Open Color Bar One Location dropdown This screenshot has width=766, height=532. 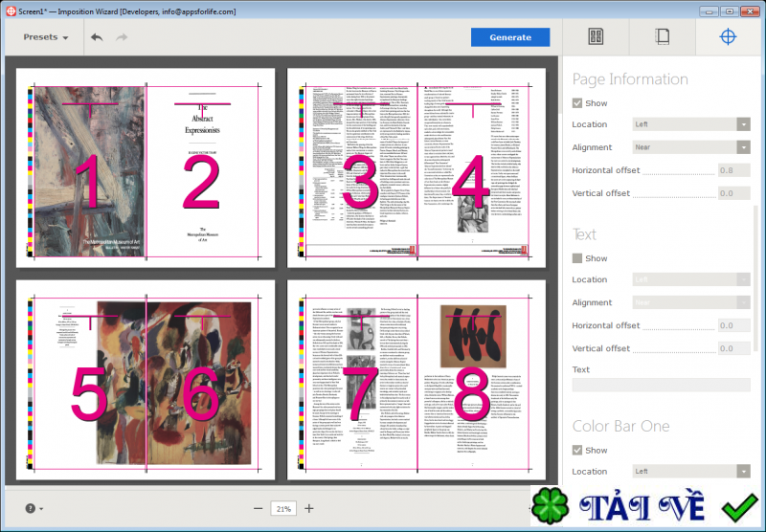pyautogui.click(x=690, y=472)
